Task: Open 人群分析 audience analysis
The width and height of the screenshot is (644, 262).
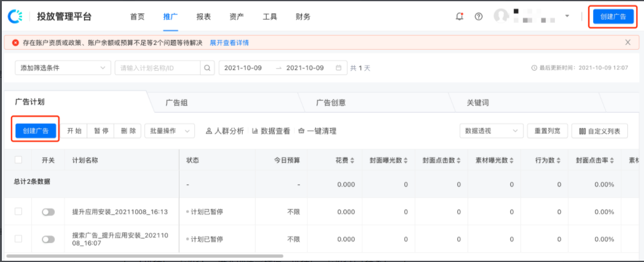Action: [225, 131]
